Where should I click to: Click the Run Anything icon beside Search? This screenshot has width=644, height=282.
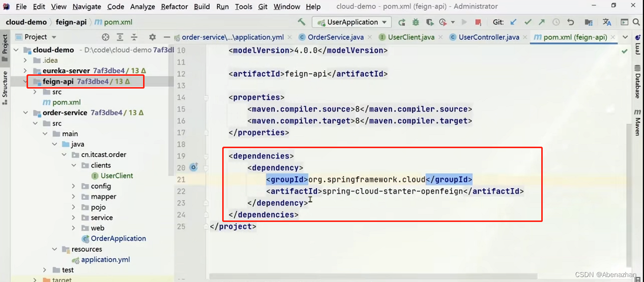[x=624, y=22]
